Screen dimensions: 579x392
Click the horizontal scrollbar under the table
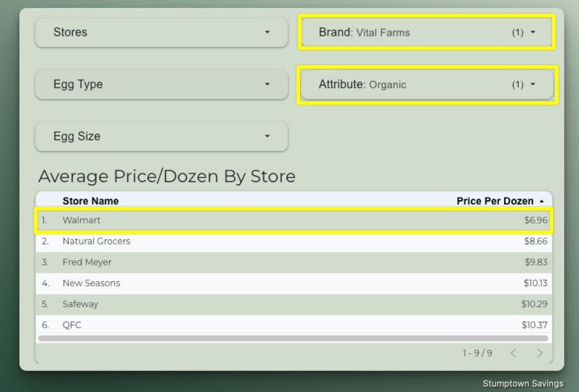(x=293, y=338)
